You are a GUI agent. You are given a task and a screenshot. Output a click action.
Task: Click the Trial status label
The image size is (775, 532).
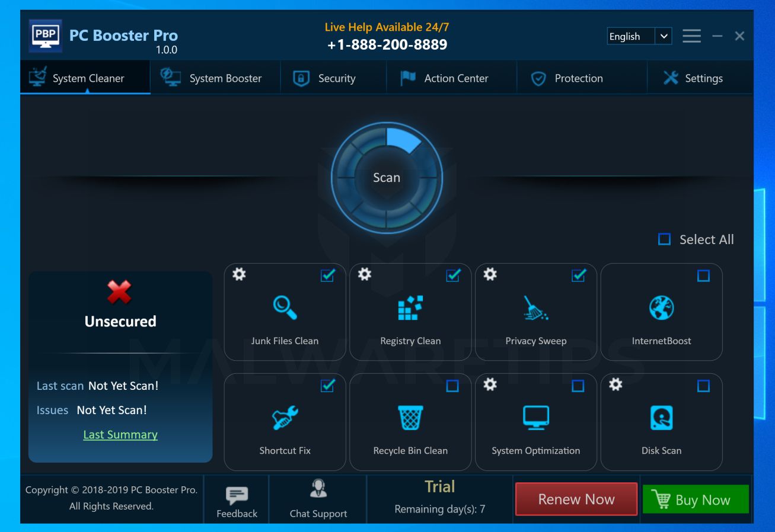click(440, 487)
